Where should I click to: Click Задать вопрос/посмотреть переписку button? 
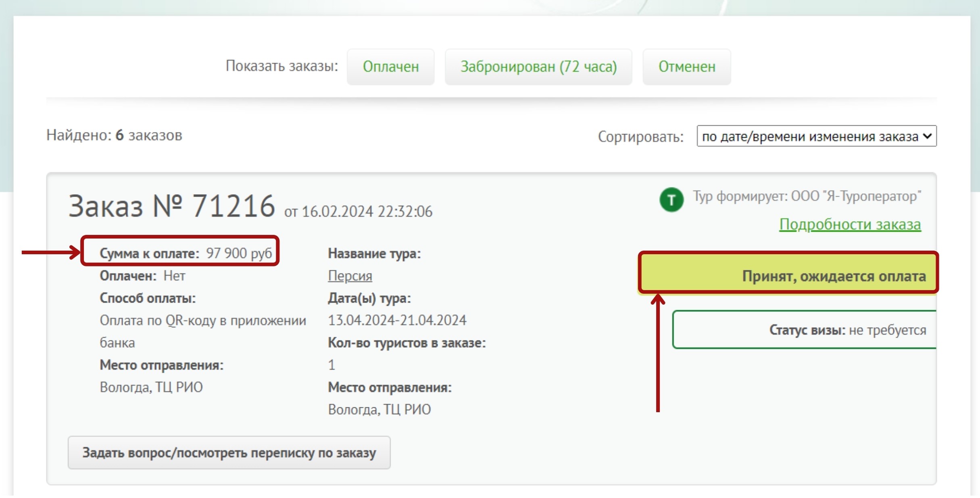pyautogui.click(x=229, y=452)
